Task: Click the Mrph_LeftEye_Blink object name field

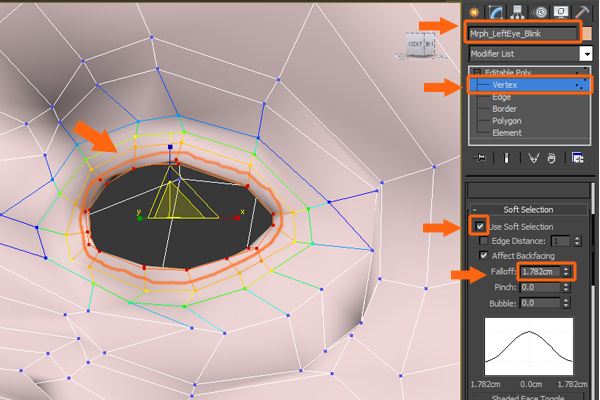Action: pyautogui.click(x=523, y=33)
